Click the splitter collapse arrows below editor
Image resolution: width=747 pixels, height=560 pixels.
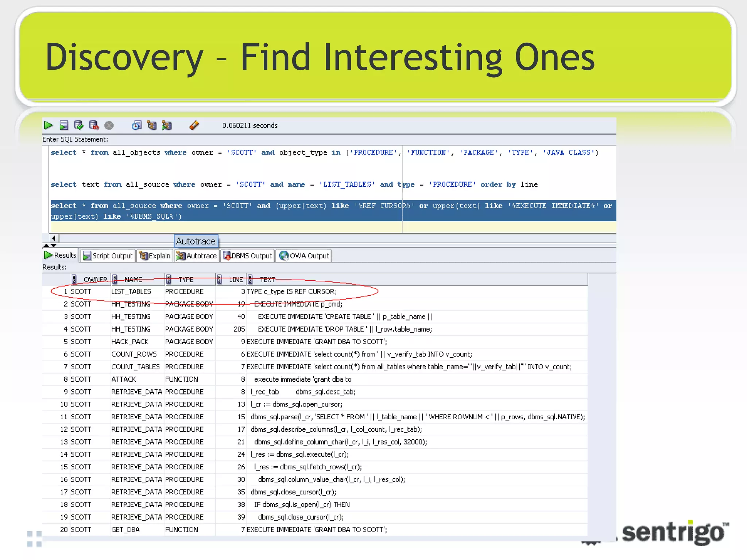pos(50,246)
